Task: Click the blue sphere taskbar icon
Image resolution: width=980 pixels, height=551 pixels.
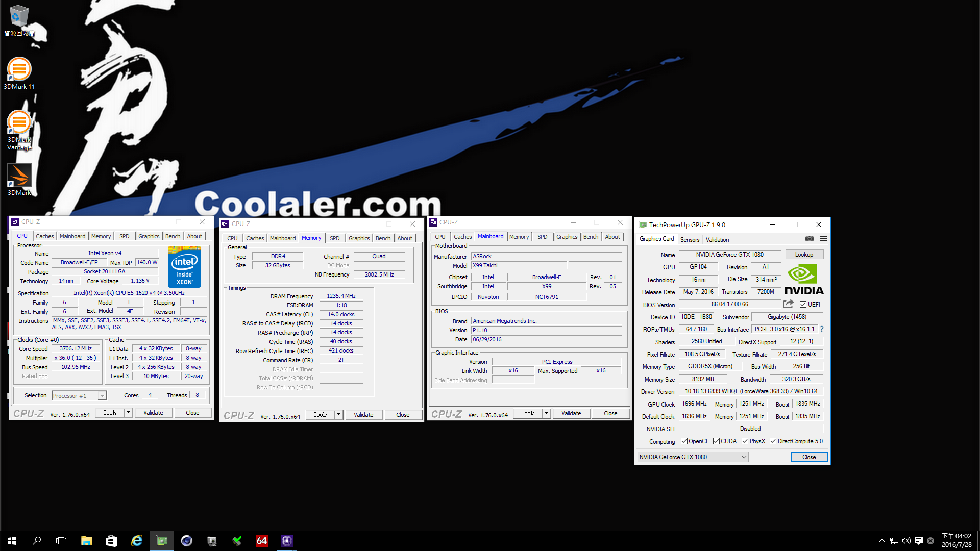Action: (x=186, y=541)
